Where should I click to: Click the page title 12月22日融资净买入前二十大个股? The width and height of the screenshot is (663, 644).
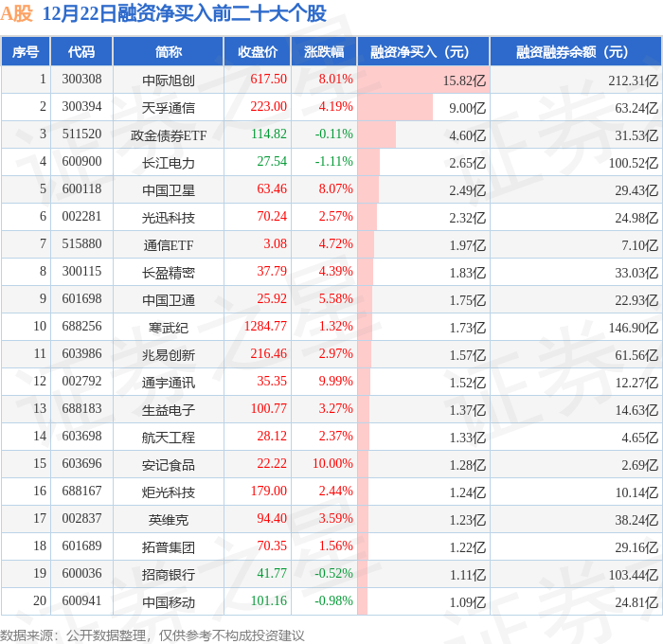[x=185, y=13]
